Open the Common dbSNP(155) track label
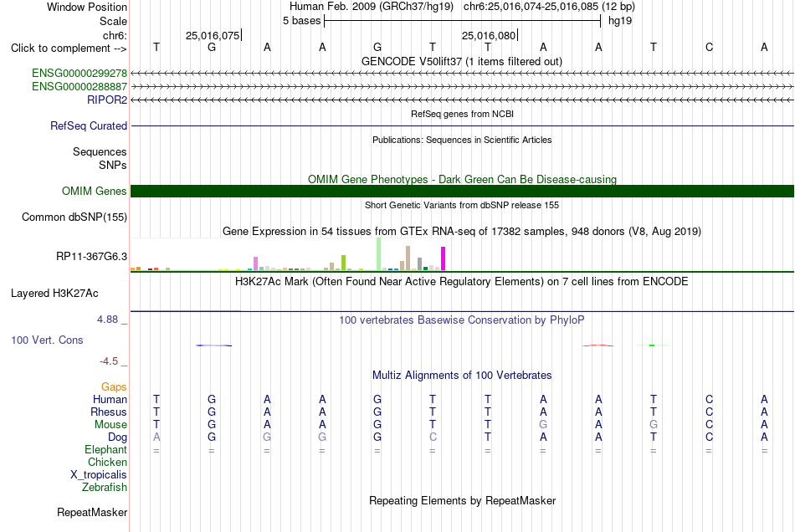 pyautogui.click(x=74, y=217)
